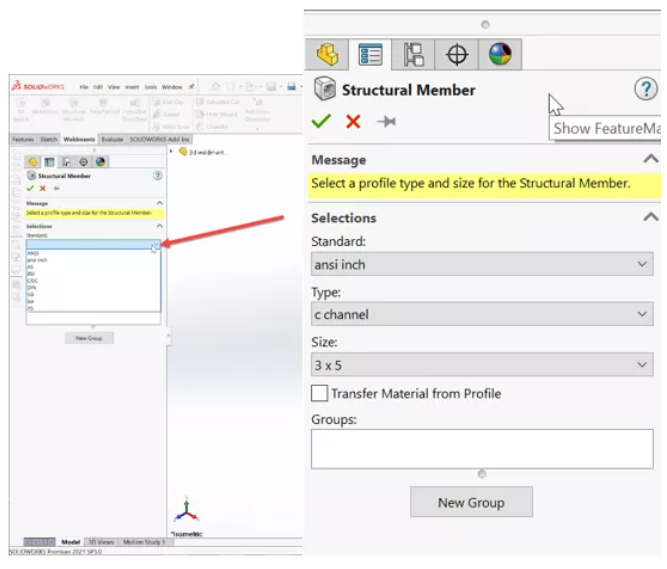
Task: Click small pushpin icon in SOLIDWORKS window
Action: tap(56, 188)
